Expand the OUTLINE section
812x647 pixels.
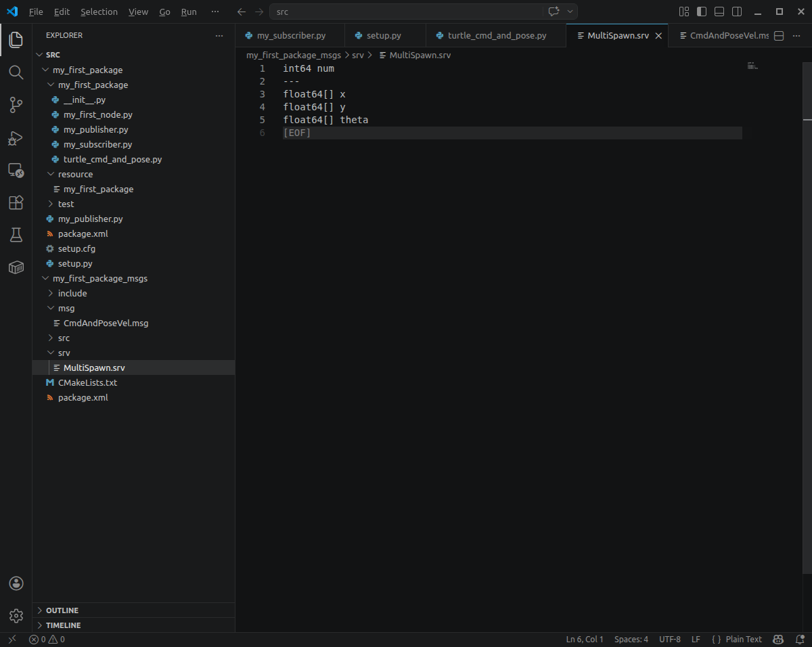(x=133, y=610)
